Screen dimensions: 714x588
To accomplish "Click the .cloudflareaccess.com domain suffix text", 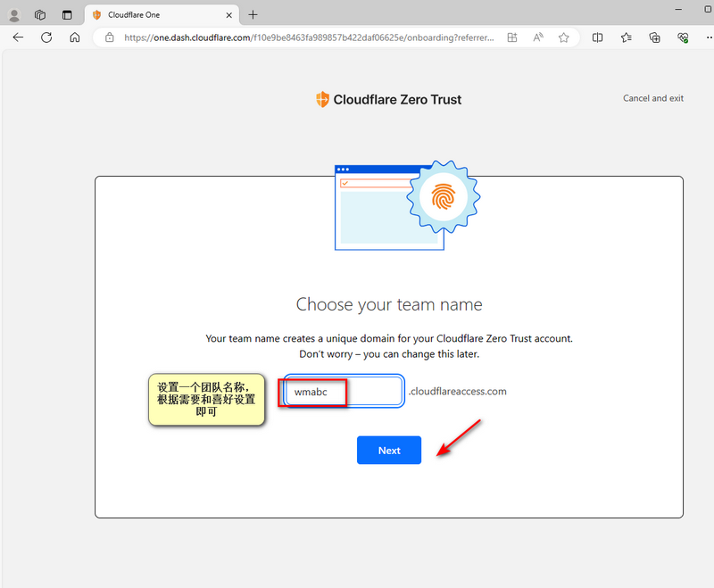I will click(457, 392).
